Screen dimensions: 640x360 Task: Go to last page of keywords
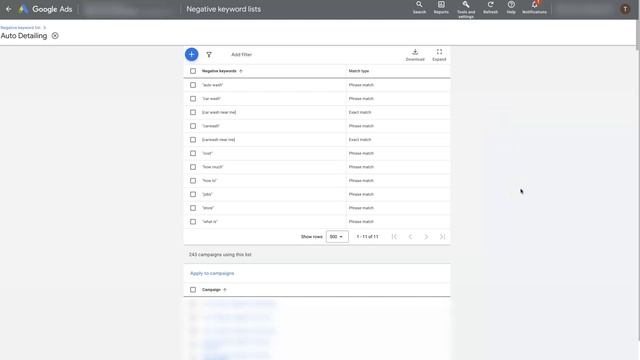(442, 237)
